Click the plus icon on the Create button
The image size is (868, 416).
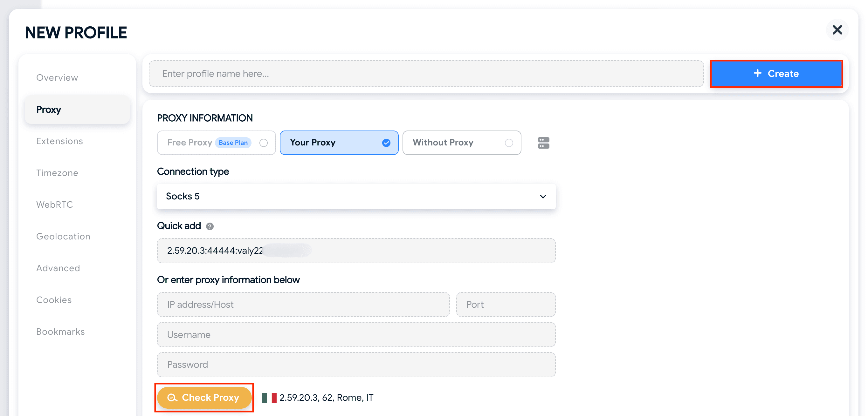[x=757, y=74]
